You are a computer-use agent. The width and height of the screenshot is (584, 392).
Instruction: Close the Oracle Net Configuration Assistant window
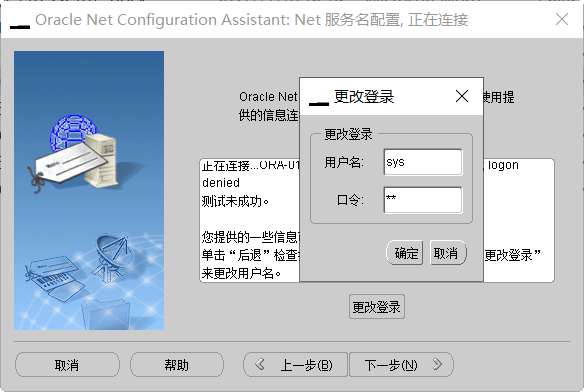562,19
